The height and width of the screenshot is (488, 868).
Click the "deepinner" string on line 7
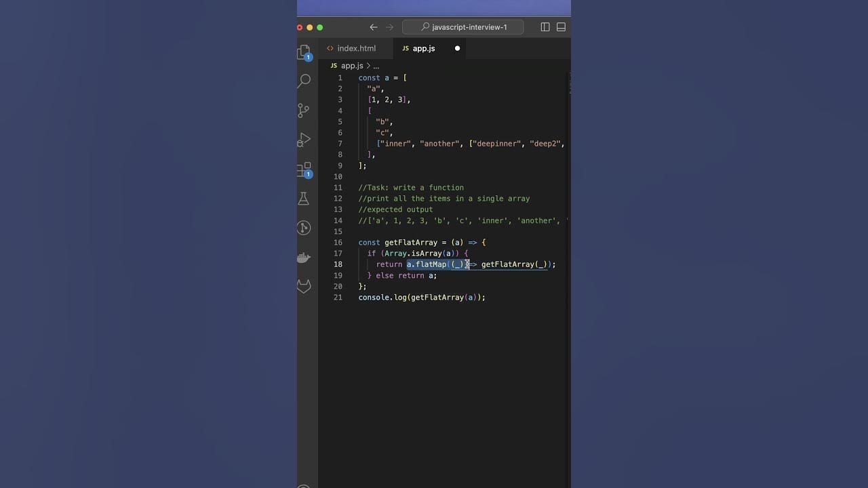[497, 144]
